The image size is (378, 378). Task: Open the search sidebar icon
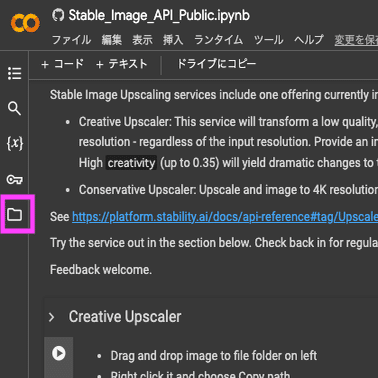click(x=14, y=108)
